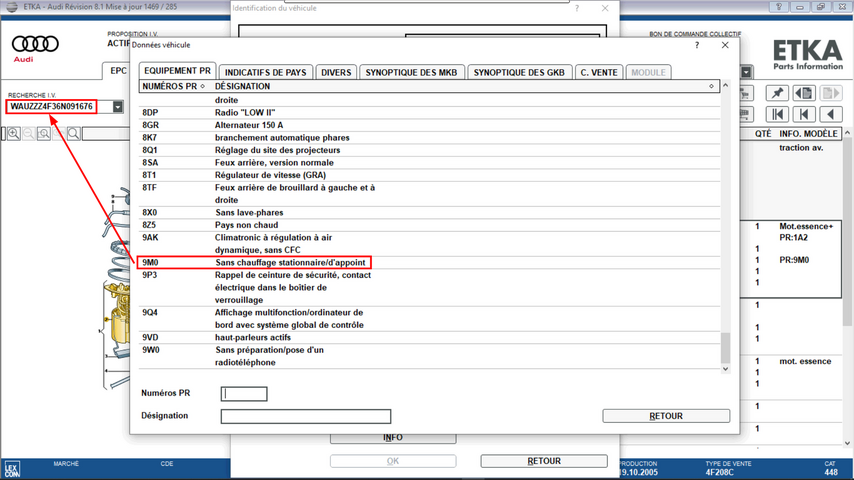Jump to first illustration with double-bar arrow
The image size is (854, 480).
pyautogui.click(x=777, y=114)
